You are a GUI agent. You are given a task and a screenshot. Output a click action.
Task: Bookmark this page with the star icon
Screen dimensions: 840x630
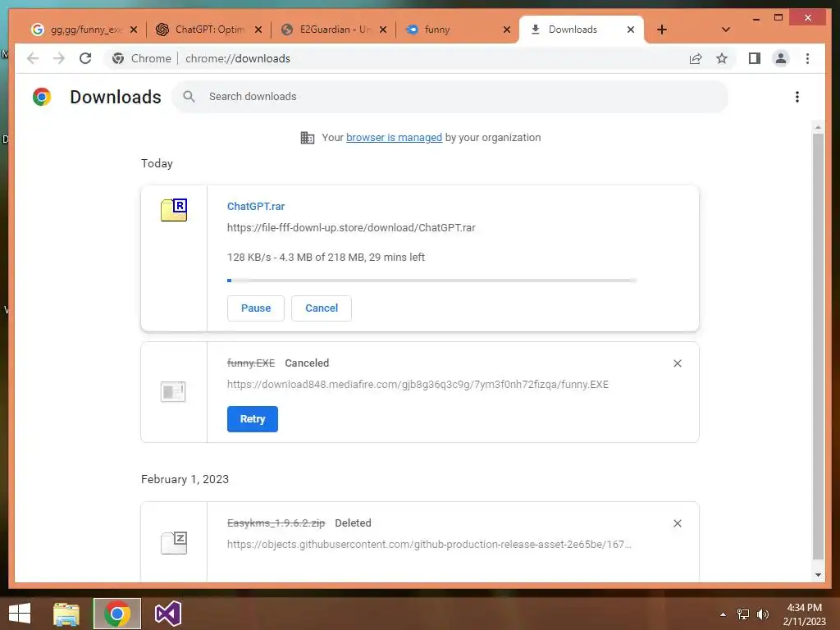click(x=722, y=58)
